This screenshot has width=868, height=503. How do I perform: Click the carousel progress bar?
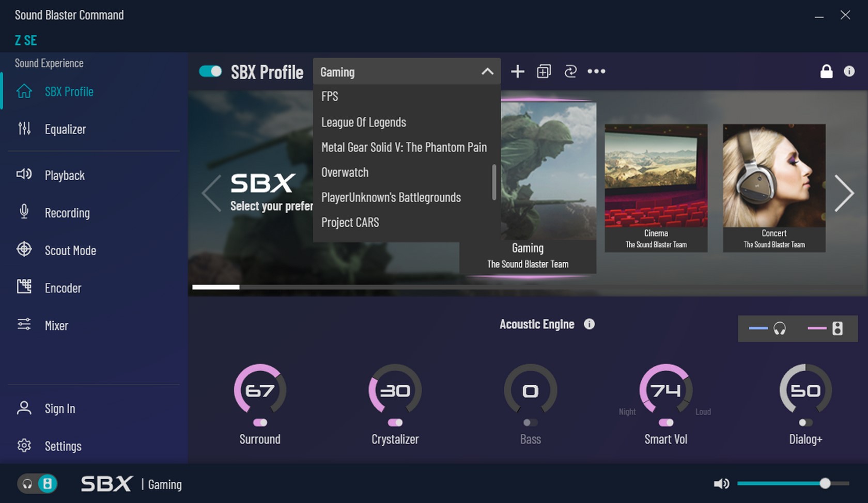(527, 287)
